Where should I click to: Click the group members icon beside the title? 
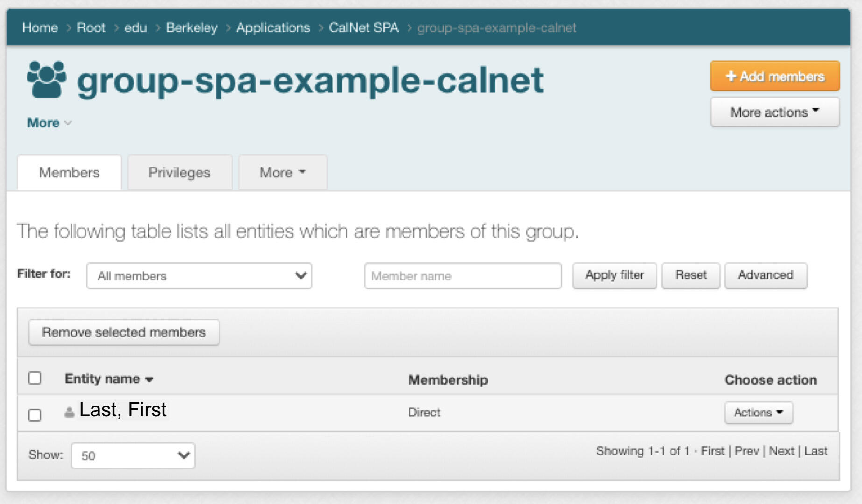click(47, 79)
